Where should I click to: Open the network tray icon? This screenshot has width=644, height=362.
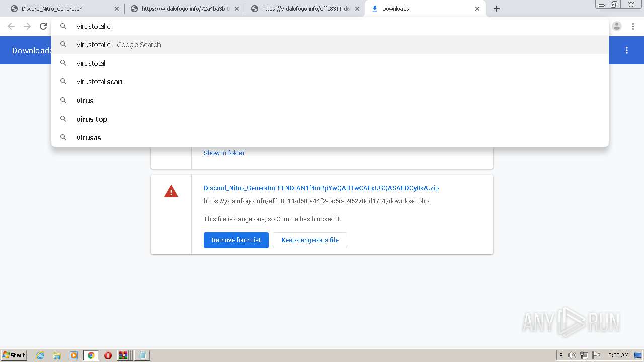point(584,355)
